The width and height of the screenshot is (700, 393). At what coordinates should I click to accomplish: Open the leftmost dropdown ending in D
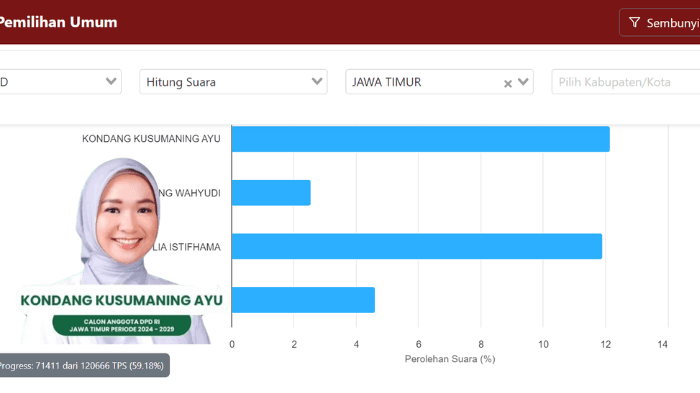coord(60,82)
